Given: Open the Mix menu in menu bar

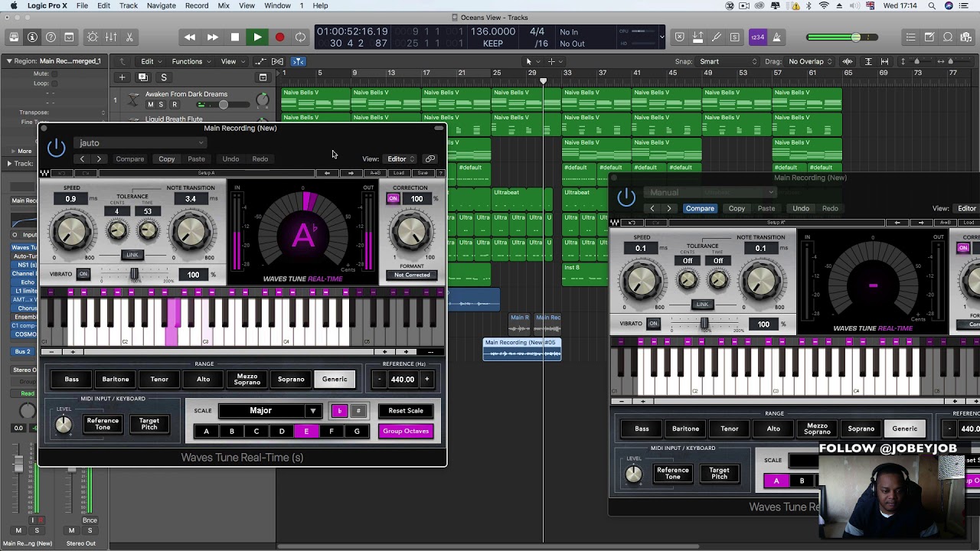Looking at the screenshot, I should (224, 6).
